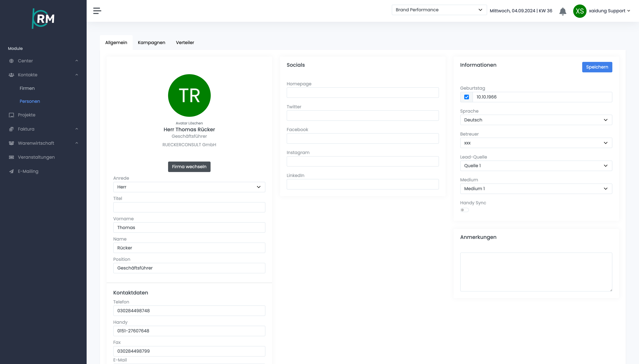
Task: Toggle the hamburger menu icon
Action: click(x=97, y=11)
